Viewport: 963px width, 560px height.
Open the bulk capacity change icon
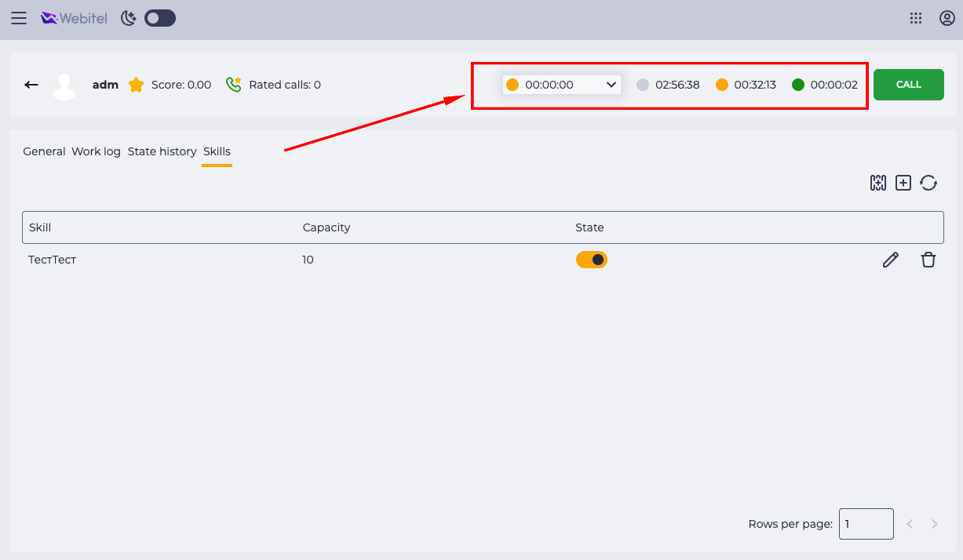(878, 183)
